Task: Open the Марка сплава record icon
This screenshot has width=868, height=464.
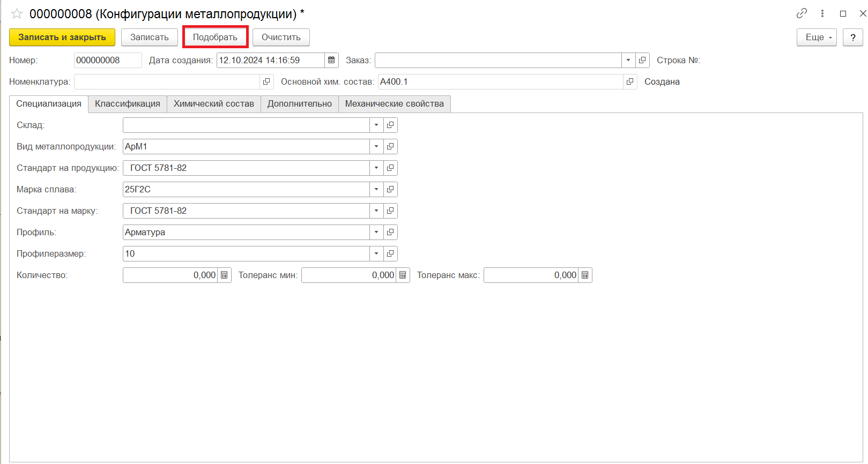Action: coord(390,189)
